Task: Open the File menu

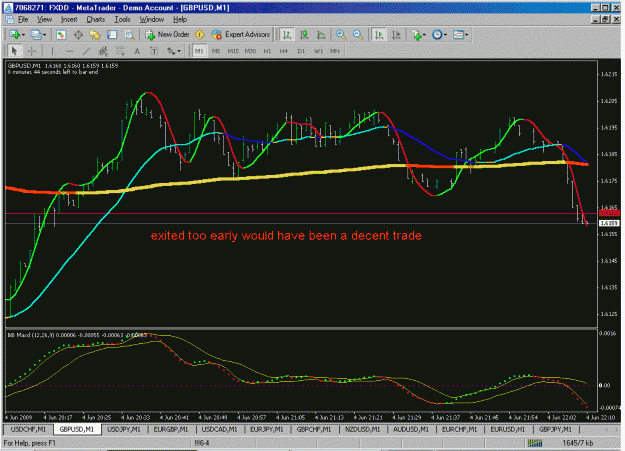Action: [x=23, y=19]
